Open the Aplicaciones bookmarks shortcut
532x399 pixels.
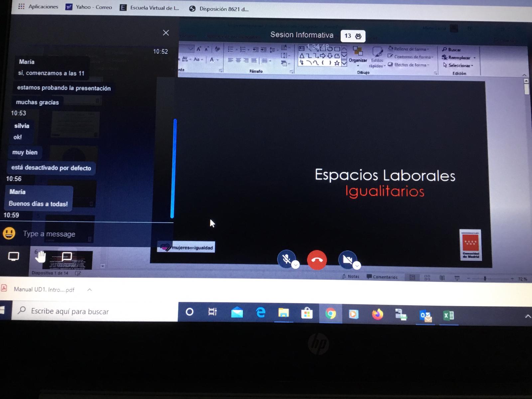[x=38, y=6]
